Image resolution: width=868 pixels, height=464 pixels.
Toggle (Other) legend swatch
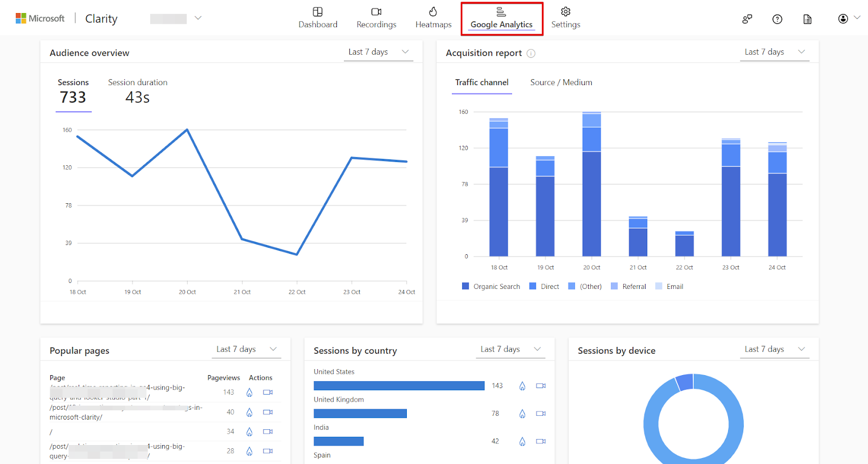[x=572, y=286]
